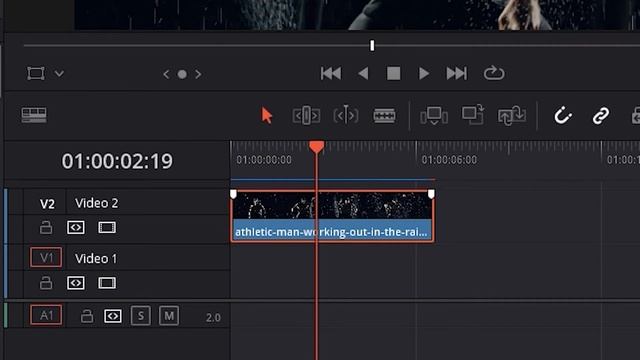Select the Blade Edit Mode tool
This screenshot has height=360, width=640.
pyautogui.click(x=384, y=116)
